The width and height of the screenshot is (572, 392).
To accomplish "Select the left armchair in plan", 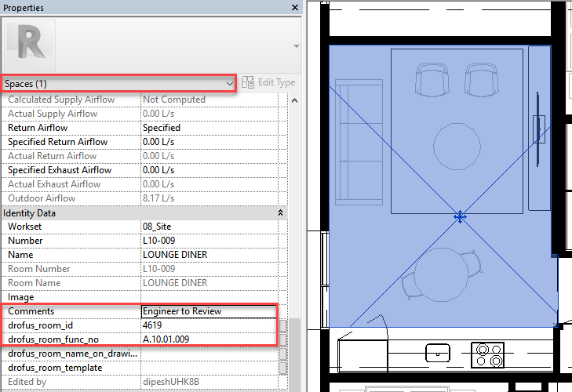I will (430, 80).
